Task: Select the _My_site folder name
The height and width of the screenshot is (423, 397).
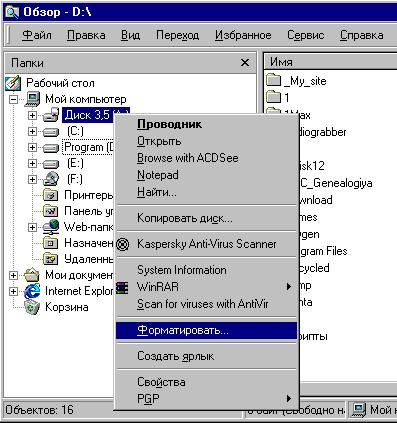Action: [305, 81]
